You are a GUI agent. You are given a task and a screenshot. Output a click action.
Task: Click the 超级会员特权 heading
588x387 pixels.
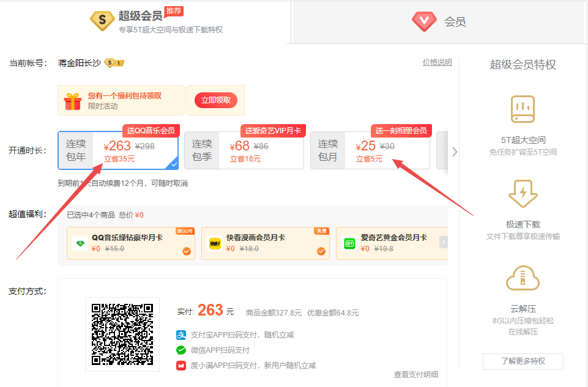[x=523, y=64]
